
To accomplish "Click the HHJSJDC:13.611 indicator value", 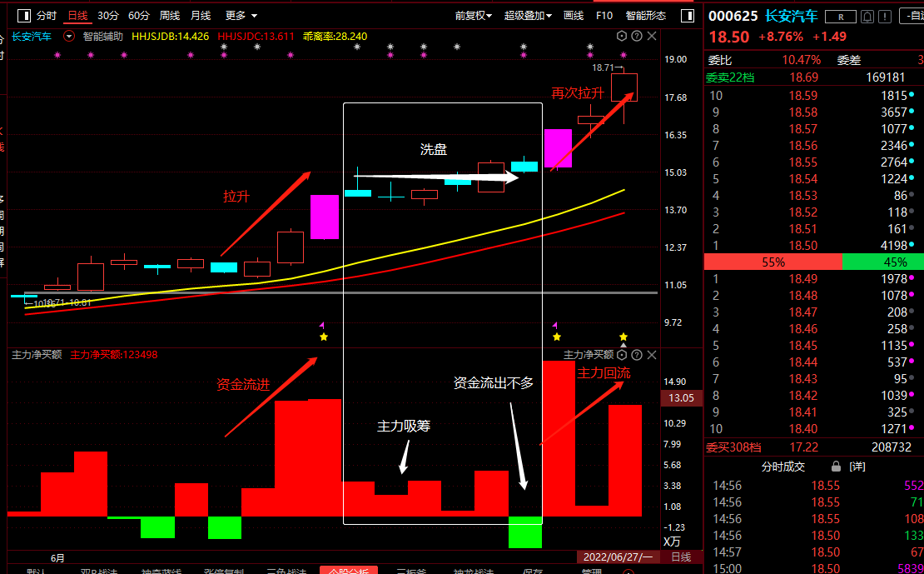I will pos(256,37).
